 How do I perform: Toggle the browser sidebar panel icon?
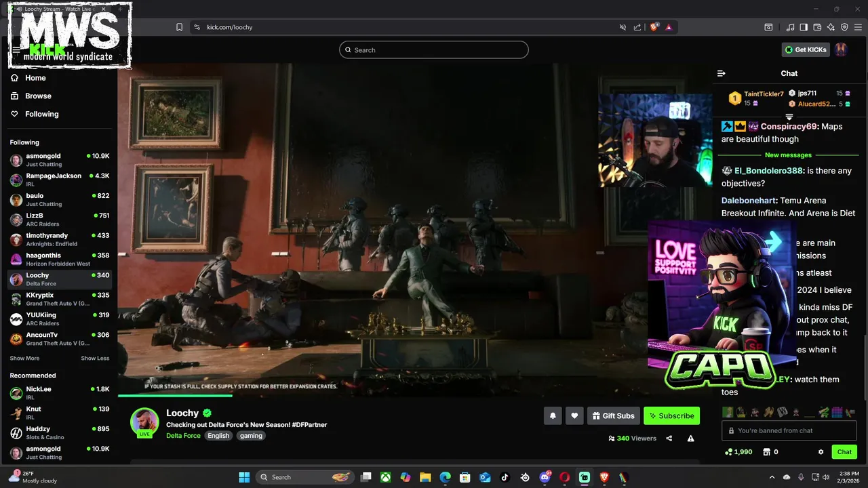click(x=804, y=27)
